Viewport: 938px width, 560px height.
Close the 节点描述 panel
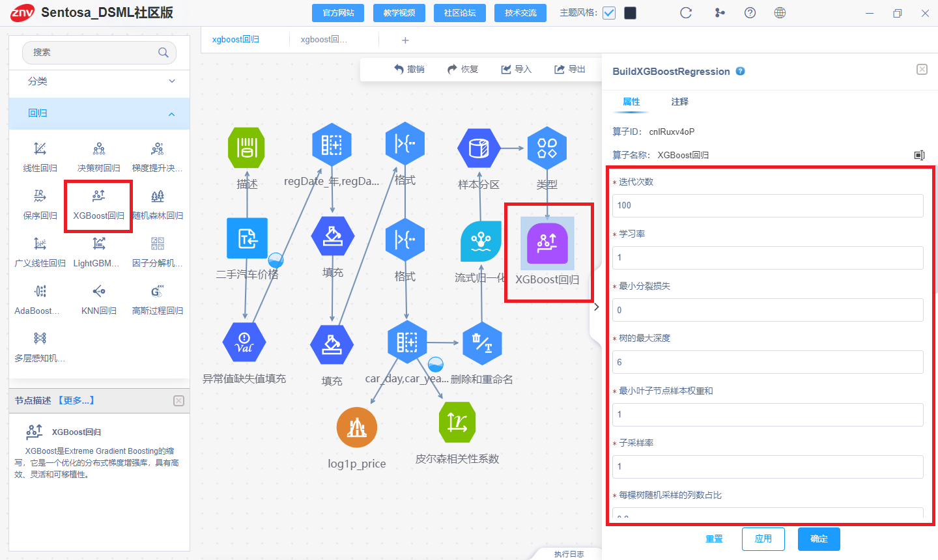pyautogui.click(x=178, y=401)
